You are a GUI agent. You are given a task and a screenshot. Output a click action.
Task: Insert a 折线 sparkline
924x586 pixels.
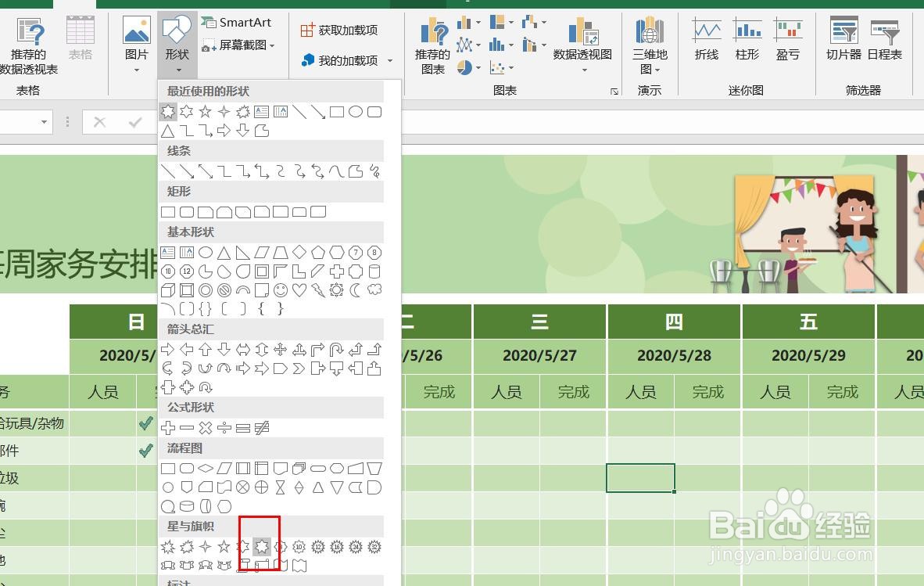click(x=707, y=39)
